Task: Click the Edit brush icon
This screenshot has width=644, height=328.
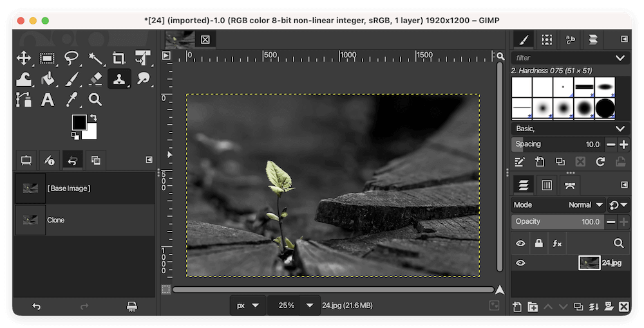Action: pyautogui.click(x=520, y=161)
